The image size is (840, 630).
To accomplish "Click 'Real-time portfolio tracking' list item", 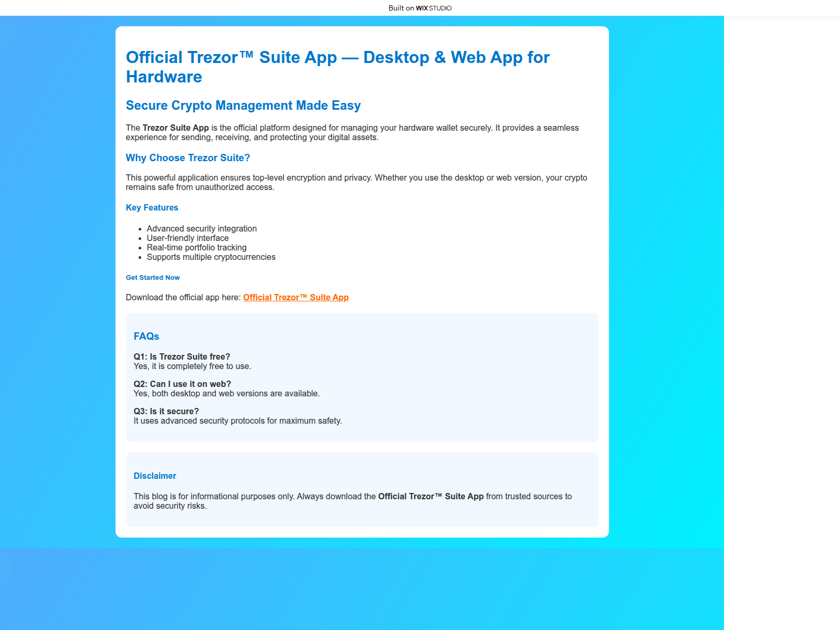I will pos(196,247).
